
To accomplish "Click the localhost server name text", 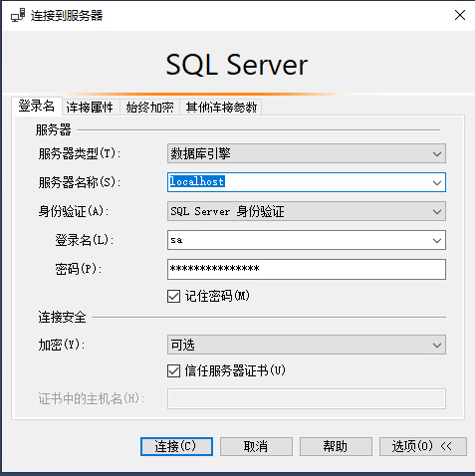I will [197, 181].
